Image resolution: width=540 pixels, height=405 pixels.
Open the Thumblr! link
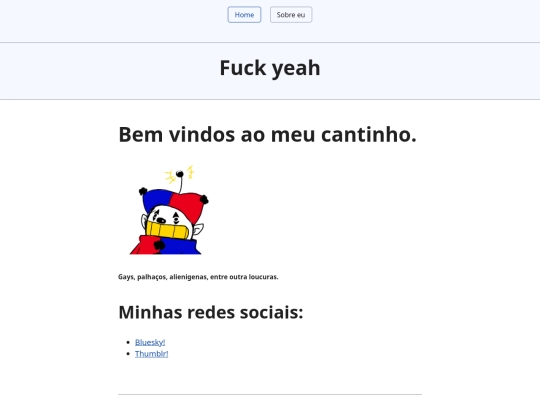[x=152, y=354]
